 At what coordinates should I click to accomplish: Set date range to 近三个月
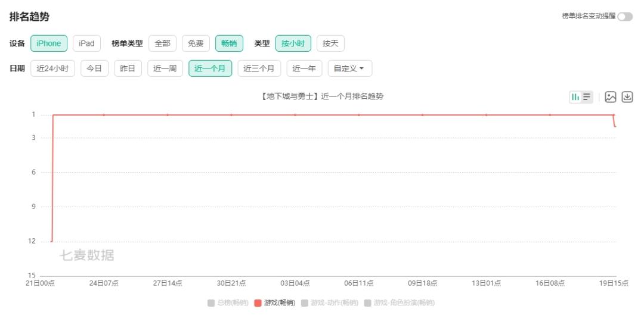259,68
